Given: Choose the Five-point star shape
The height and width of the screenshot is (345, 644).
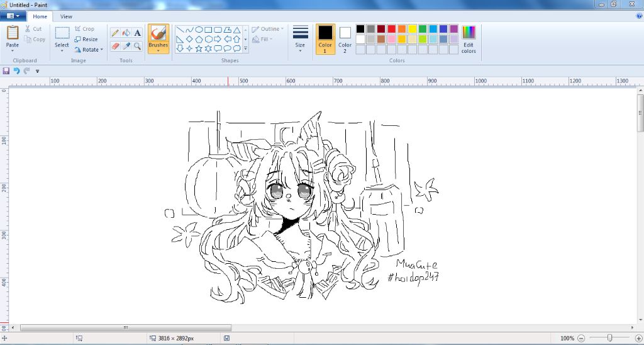Looking at the screenshot, I should [x=199, y=48].
